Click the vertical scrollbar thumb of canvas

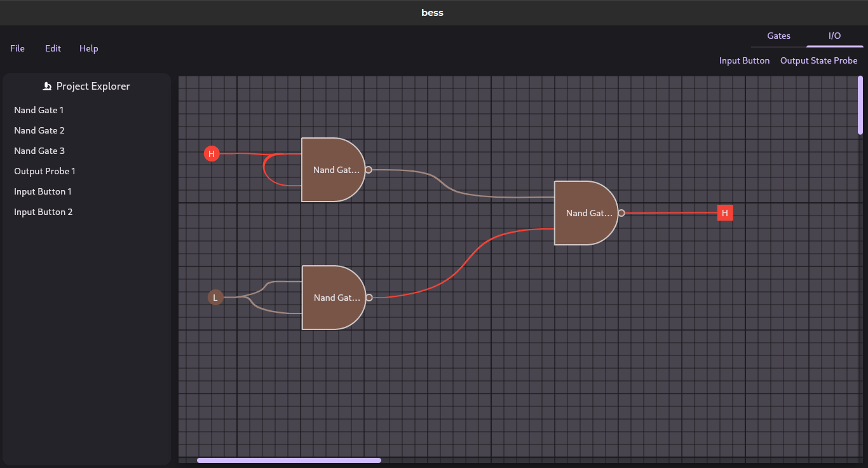pos(860,106)
